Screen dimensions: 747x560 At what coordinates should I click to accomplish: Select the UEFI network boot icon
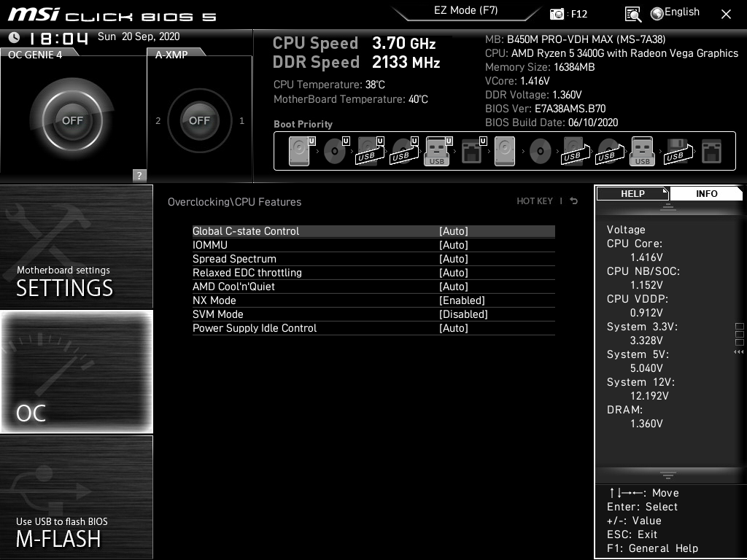coord(473,151)
